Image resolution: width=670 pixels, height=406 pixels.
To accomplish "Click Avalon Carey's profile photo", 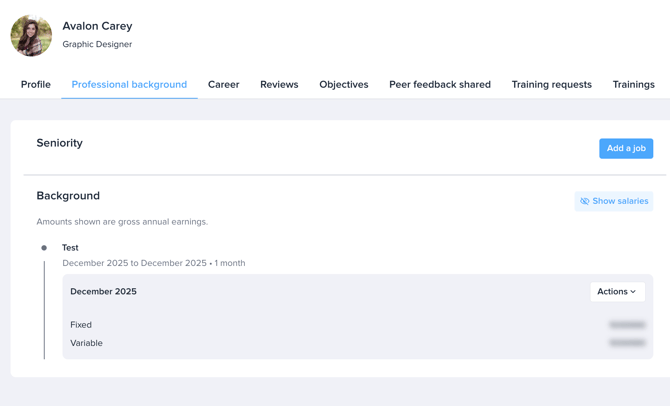I will [x=31, y=35].
